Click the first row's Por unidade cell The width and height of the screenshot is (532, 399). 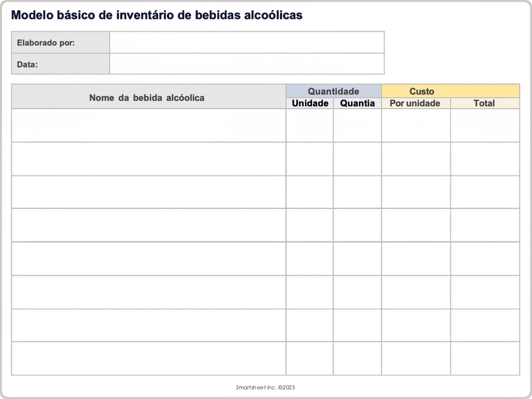[x=416, y=126]
